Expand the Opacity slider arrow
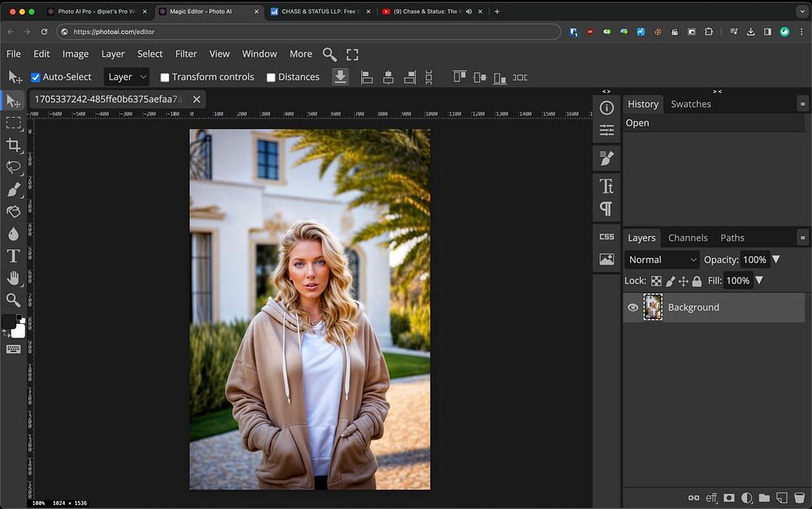This screenshot has width=812, height=509. pos(776,260)
